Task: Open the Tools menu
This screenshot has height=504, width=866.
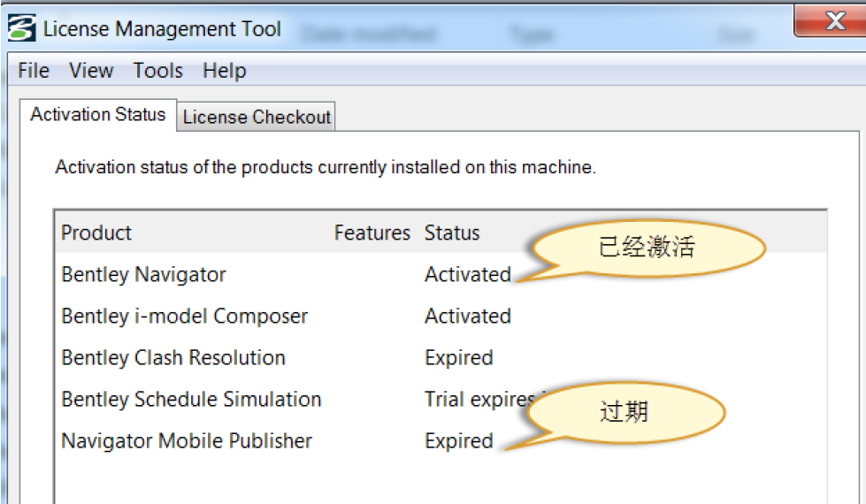Action: (x=158, y=71)
